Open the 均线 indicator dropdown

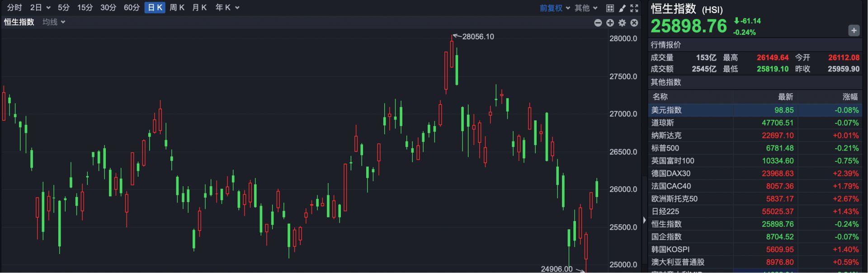point(54,22)
